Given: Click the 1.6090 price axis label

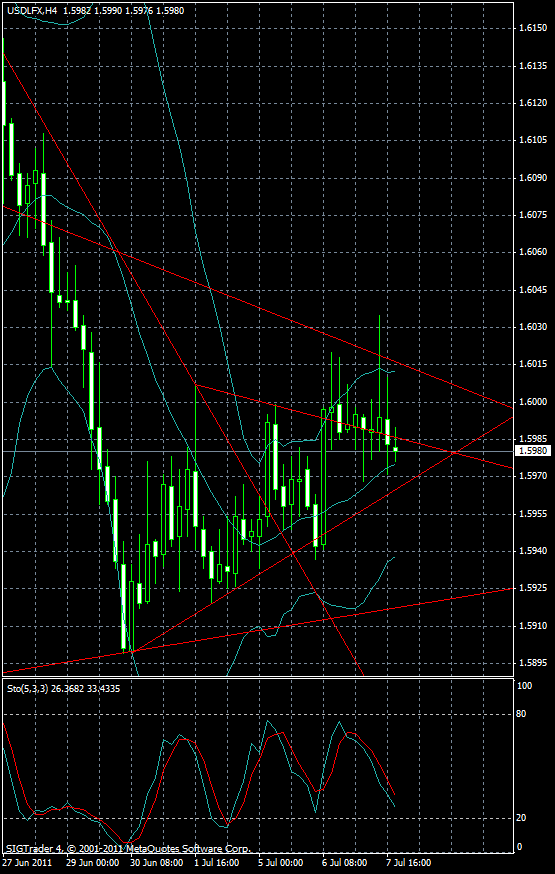Looking at the screenshot, I should pos(531,178).
